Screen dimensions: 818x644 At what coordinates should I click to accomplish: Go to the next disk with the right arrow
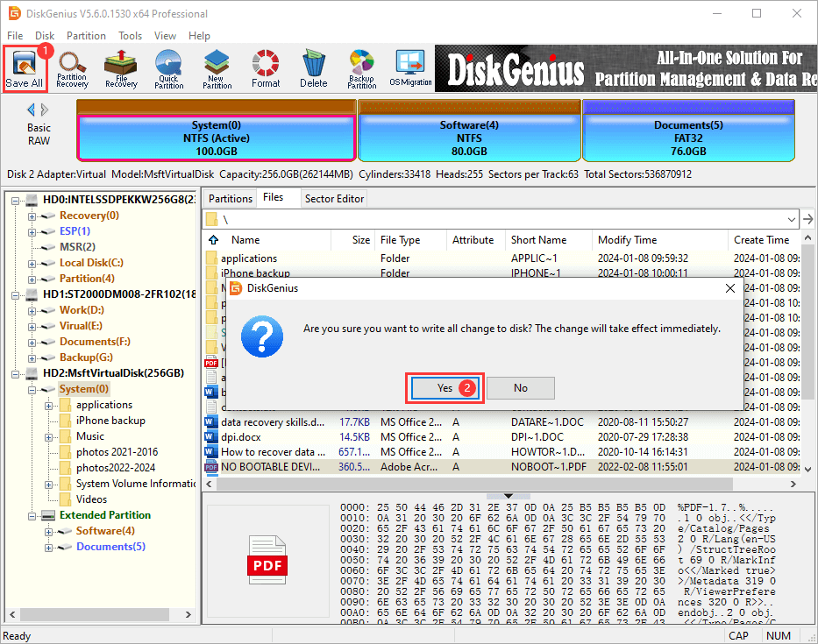[45, 110]
